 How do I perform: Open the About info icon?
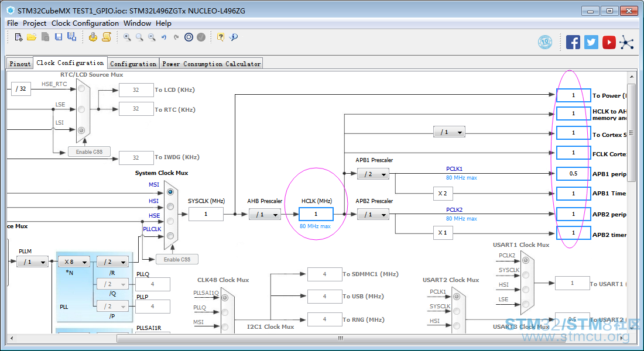tap(233, 37)
